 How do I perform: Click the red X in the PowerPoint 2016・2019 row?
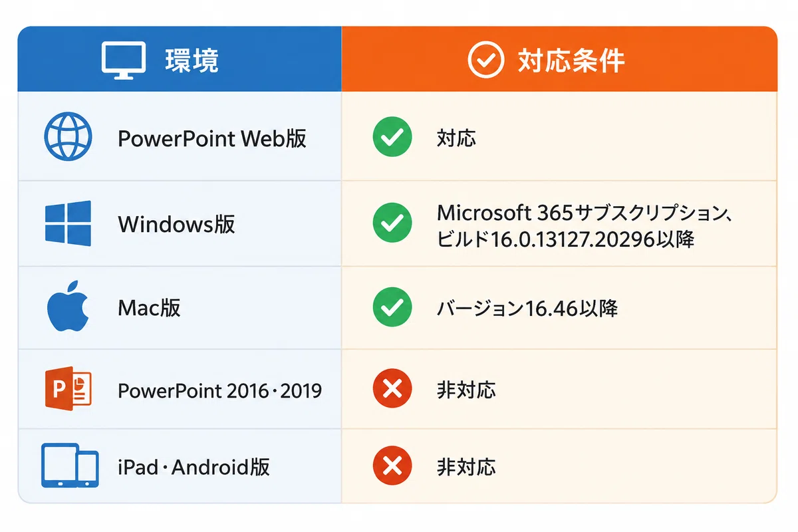(392, 388)
